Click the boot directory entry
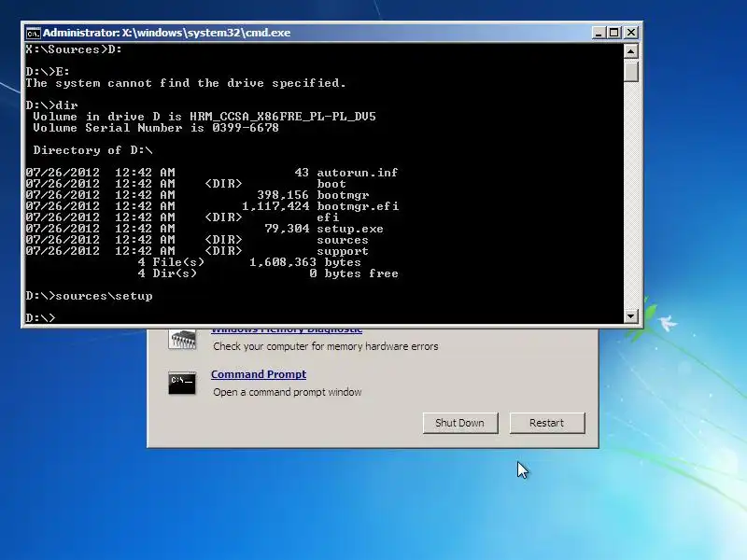The image size is (747, 560). click(331, 184)
